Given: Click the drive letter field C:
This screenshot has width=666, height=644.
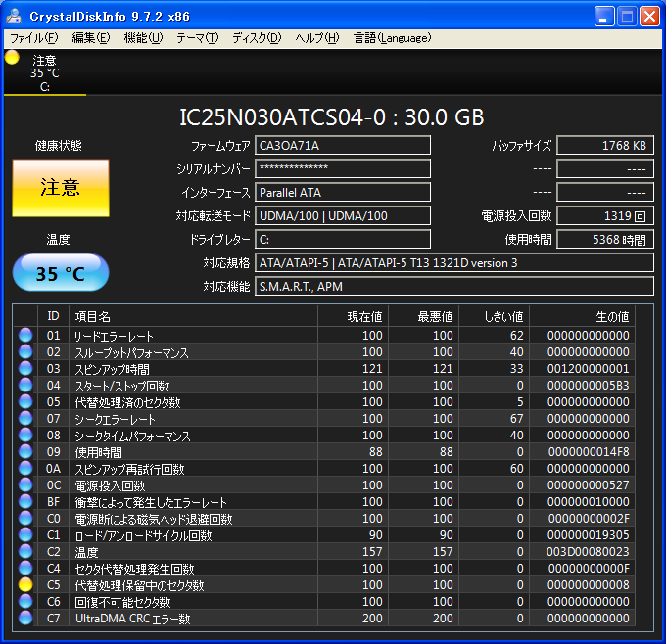Looking at the screenshot, I should click(x=343, y=240).
